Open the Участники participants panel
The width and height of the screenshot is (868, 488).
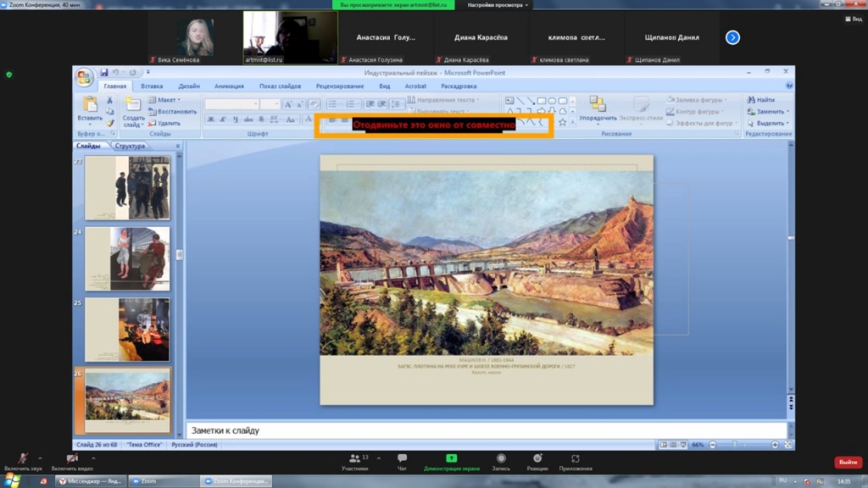(x=354, y=458)
